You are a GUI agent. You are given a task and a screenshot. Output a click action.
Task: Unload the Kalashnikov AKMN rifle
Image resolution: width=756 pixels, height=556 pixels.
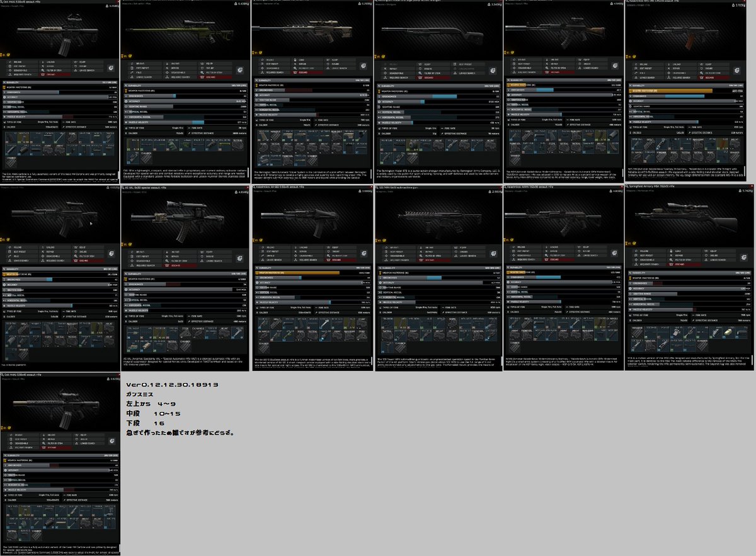[559, 247]
